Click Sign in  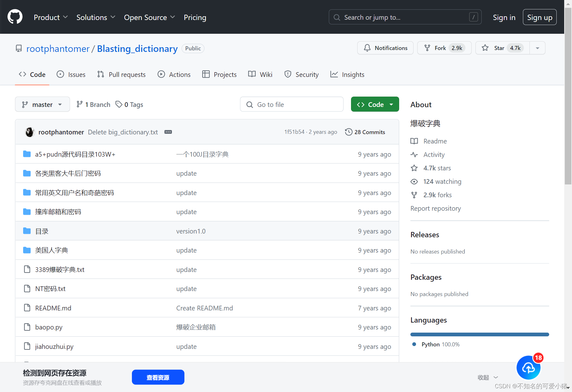[504, 17]
